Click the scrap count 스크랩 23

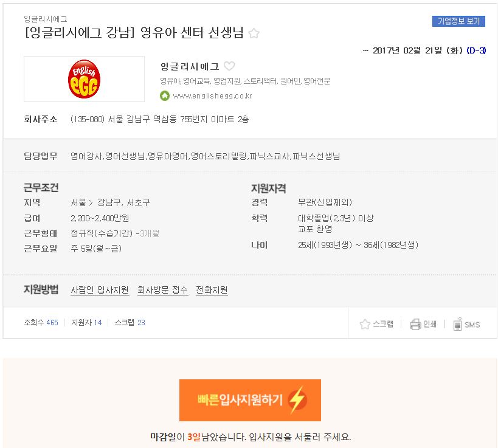pyautogui.click(x=130, y=323)
